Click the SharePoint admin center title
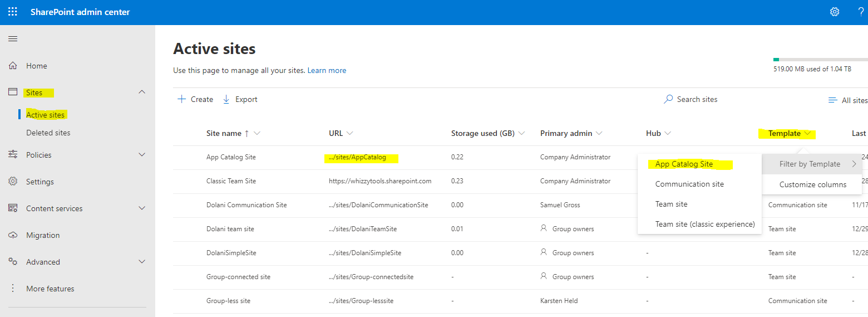 (80, 12)
